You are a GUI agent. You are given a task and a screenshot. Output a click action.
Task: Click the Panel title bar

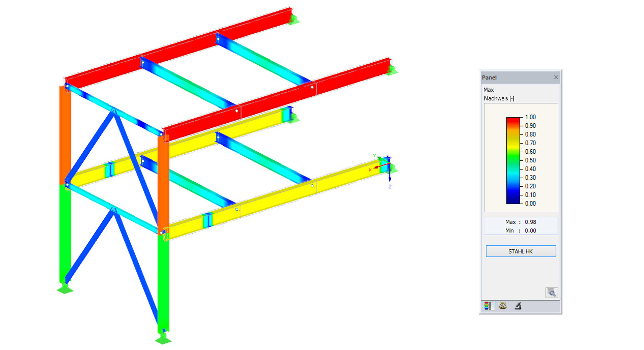click(x=520, y=77)
